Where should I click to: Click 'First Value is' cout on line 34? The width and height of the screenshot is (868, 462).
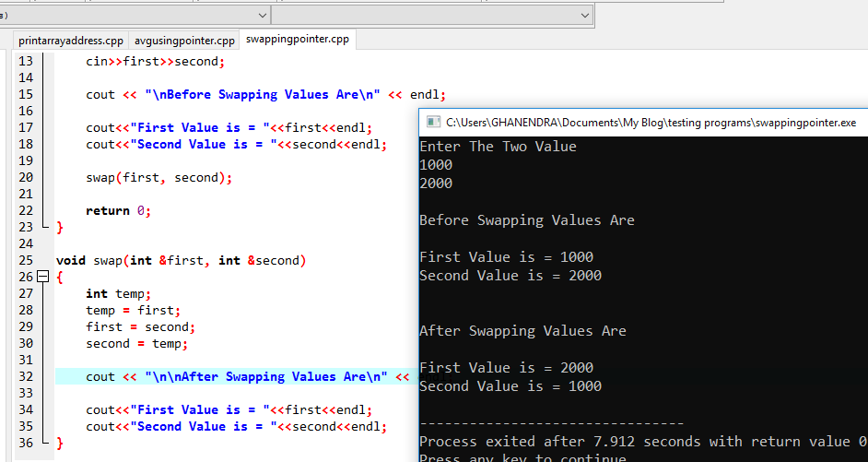pyautogui.click(x=229, y=409)
